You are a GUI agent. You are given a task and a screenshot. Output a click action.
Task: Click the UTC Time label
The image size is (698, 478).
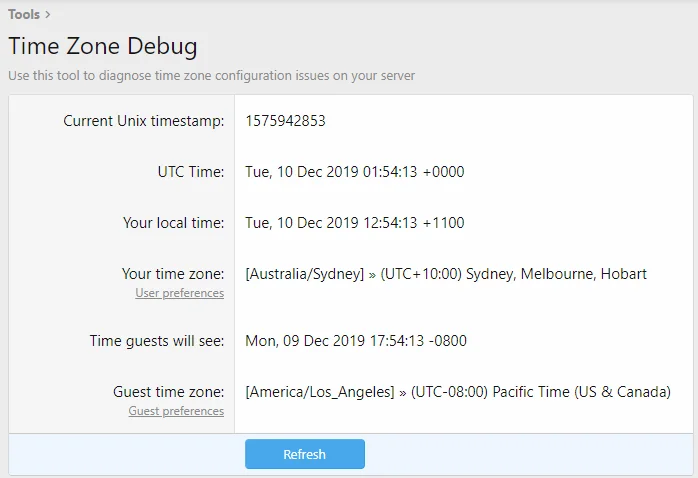pyautogui.click(x=184, y=172)
